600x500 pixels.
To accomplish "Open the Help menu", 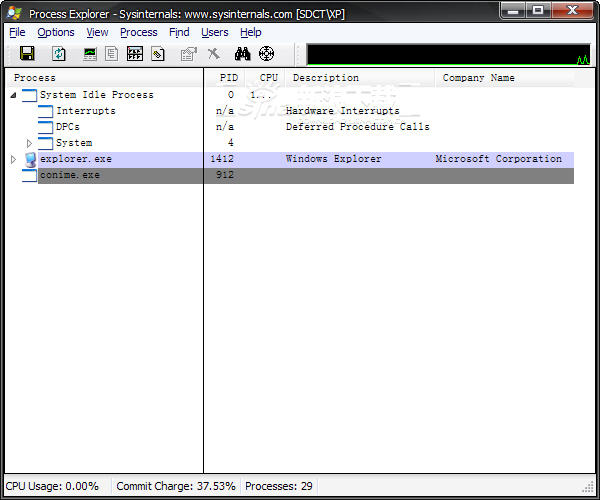I will tap(251, 33).
